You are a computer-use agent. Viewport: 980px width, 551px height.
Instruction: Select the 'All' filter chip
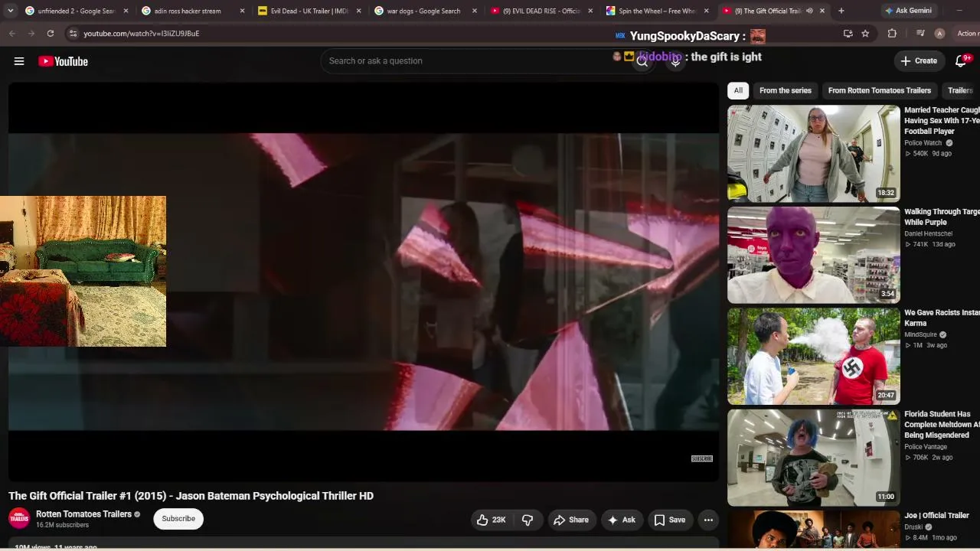click(738, 90)
